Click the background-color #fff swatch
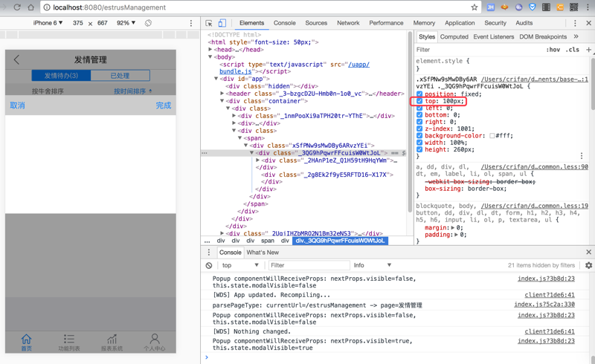Image resolution: width=595 pixels, height=364 pixels. coord(492,136)
